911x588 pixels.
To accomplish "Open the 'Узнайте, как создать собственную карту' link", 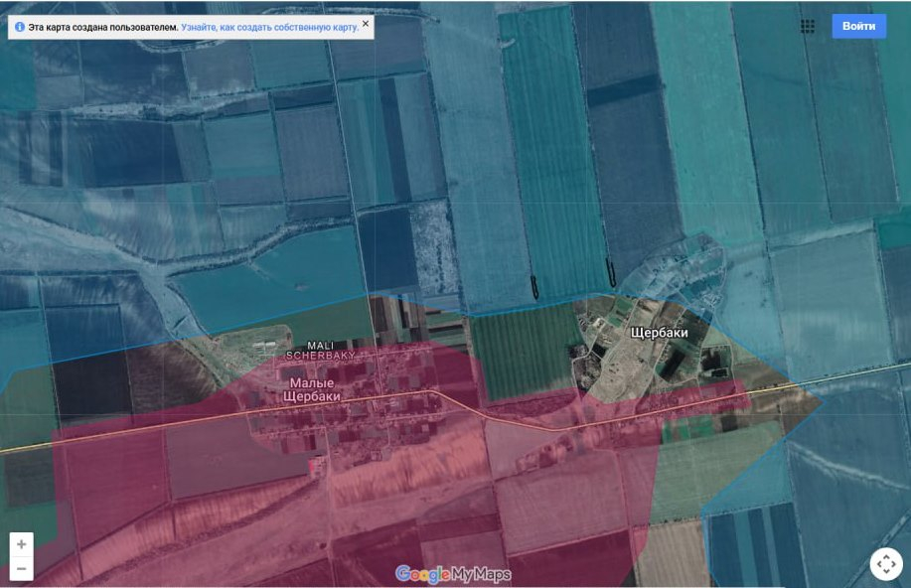I will [269, 28].
